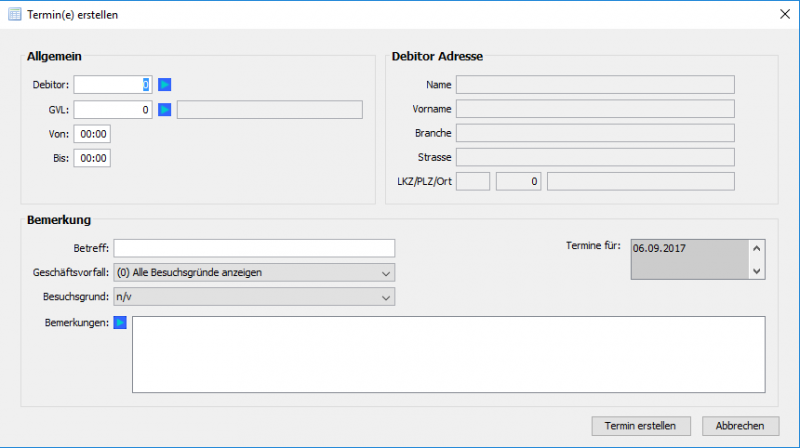The height and width of the screenshot is (448, 800).
Task: Select the Bis time field
Action: [x=94, y=158]
